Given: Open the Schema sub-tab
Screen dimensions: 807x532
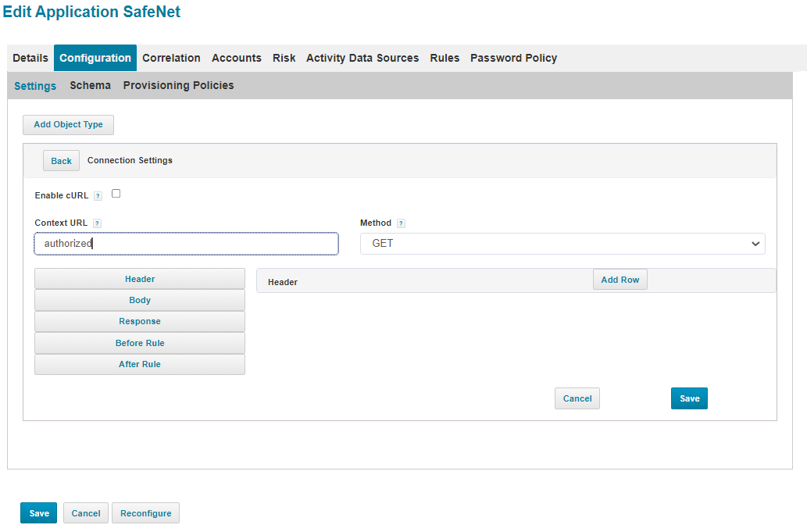Looking at the screenshot, I should (90, 85).
